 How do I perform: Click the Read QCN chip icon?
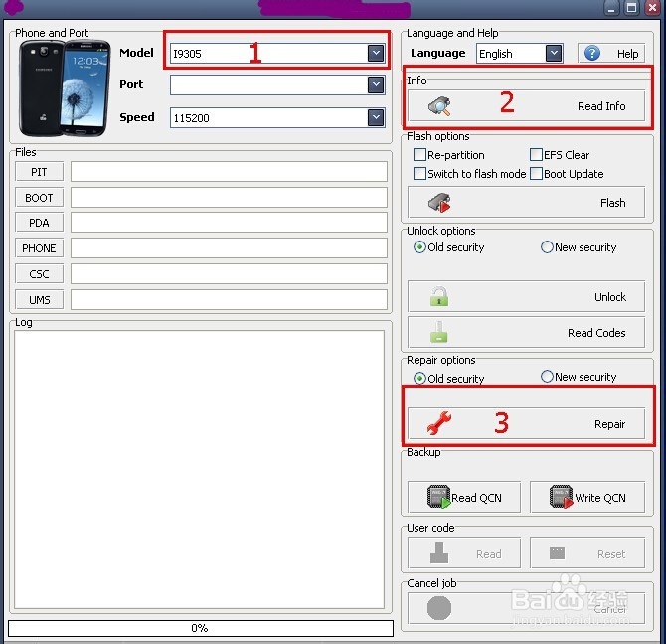click(438, 497)
